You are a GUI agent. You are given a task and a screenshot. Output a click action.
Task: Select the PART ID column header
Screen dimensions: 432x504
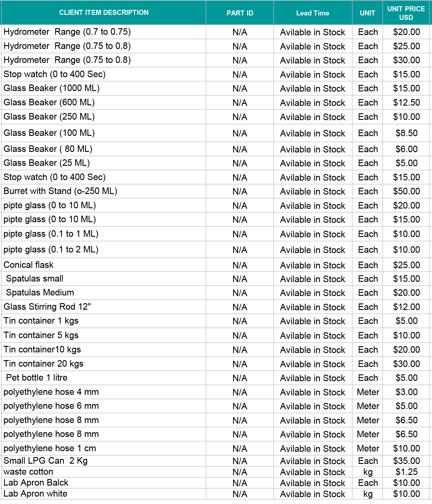click(x=240, y=13)
